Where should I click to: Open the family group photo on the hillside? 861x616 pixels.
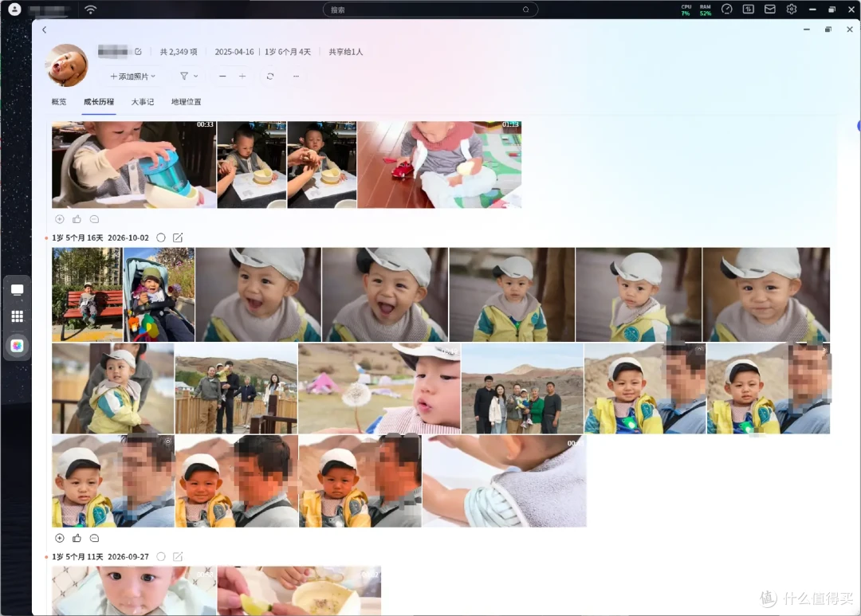tap(523, 389)
